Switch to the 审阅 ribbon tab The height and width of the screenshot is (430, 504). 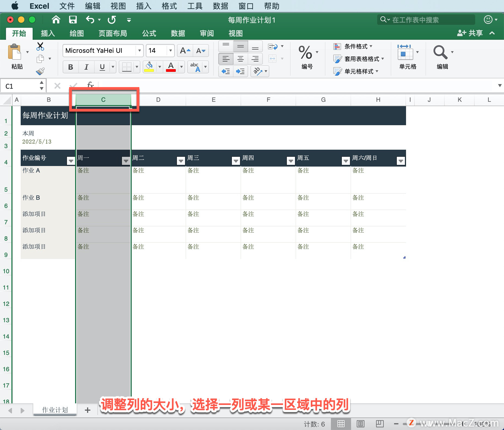click(207, 33)
